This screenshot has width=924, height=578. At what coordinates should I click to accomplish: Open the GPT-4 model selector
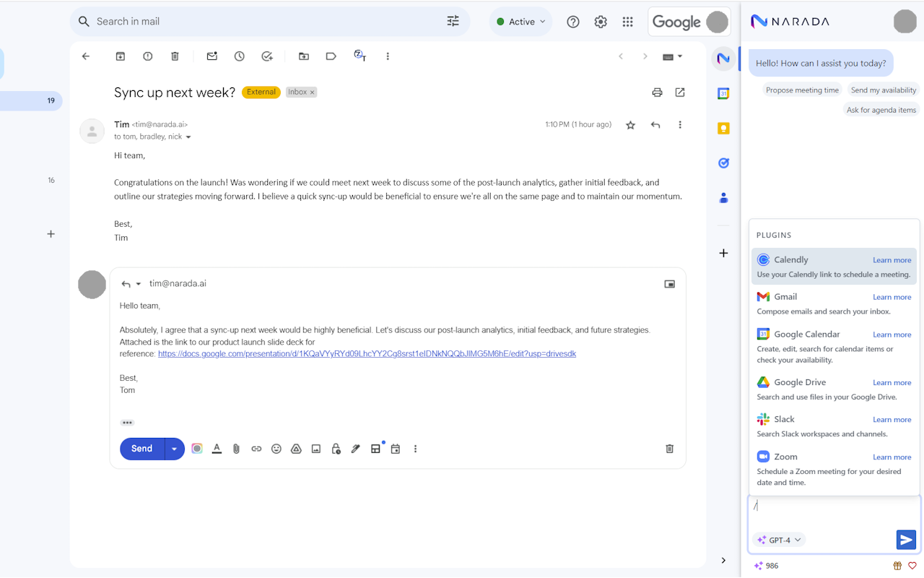pyautogui.click(x=779, y=540)
